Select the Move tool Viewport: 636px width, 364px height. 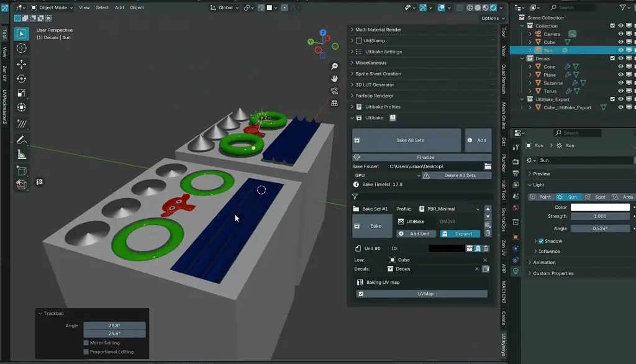(22, 64)
